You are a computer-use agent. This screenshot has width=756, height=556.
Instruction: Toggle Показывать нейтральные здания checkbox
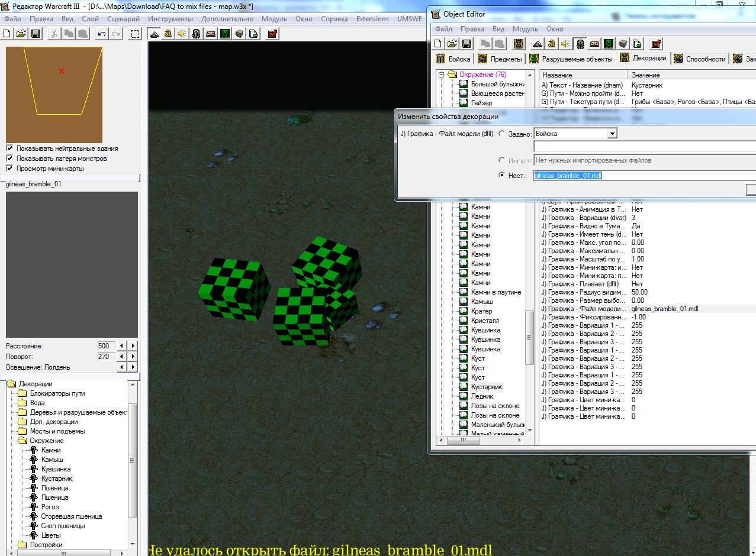(9, 148)
